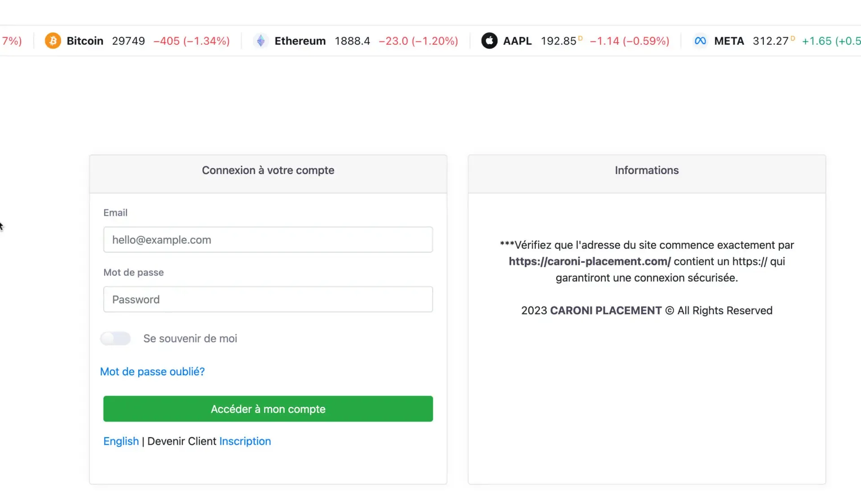Focus the Email input field

point(268,239)
